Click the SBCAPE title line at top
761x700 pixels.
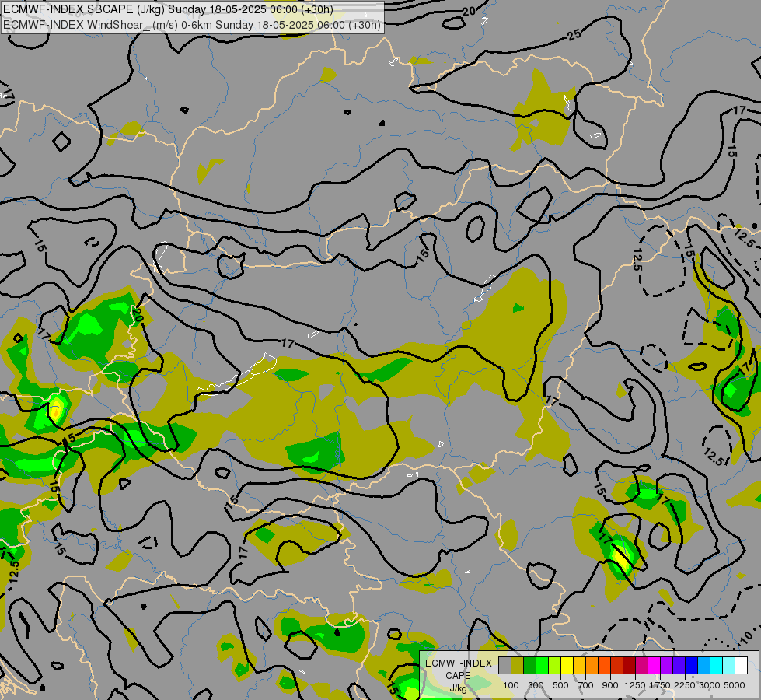pos(168,9)
